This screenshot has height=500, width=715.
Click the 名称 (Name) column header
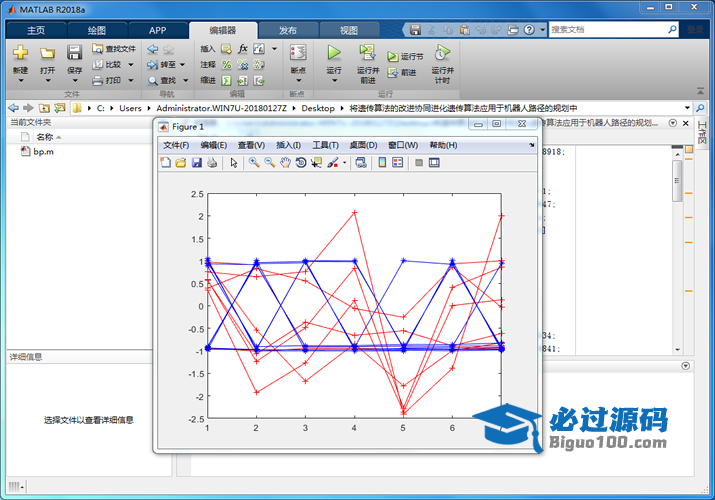(45, 137)
